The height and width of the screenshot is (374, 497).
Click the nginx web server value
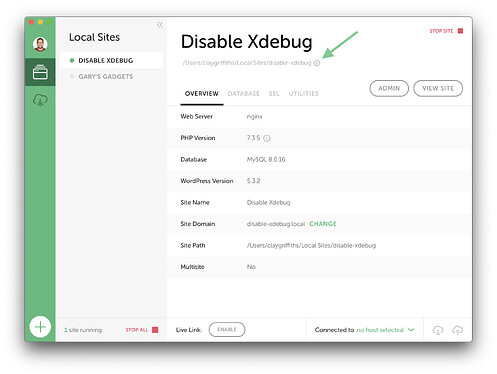tap(255, 117)
